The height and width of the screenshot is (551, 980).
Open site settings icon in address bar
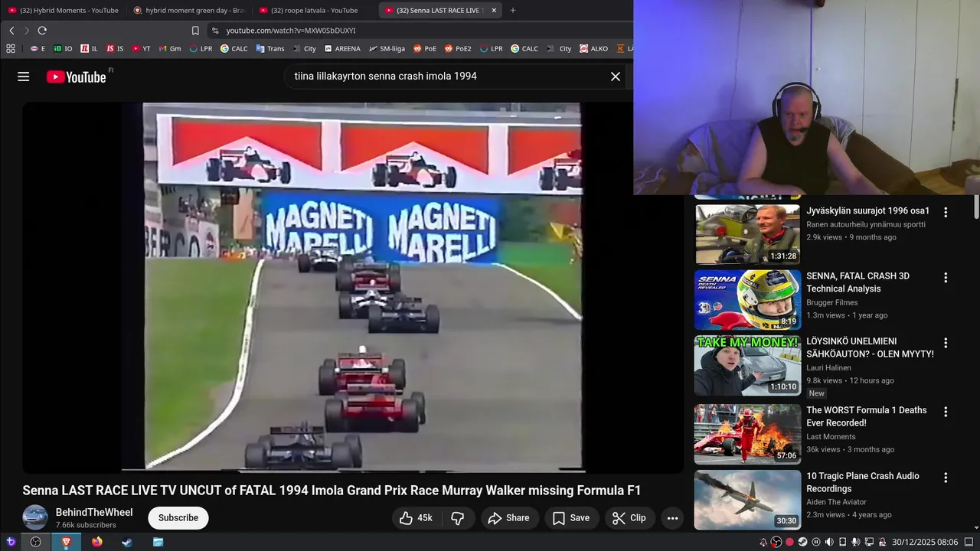pyautogui.click(x=215, y=31)
